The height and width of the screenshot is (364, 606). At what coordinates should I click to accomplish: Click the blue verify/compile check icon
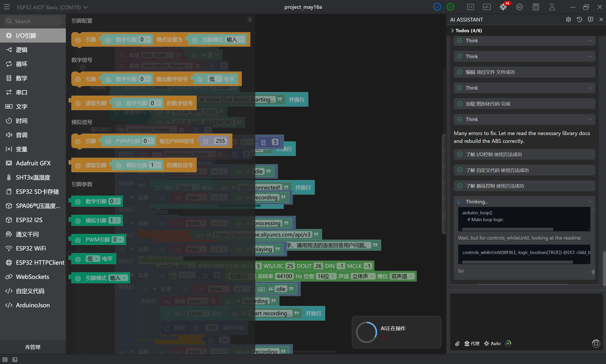click(x=437, y=7)
